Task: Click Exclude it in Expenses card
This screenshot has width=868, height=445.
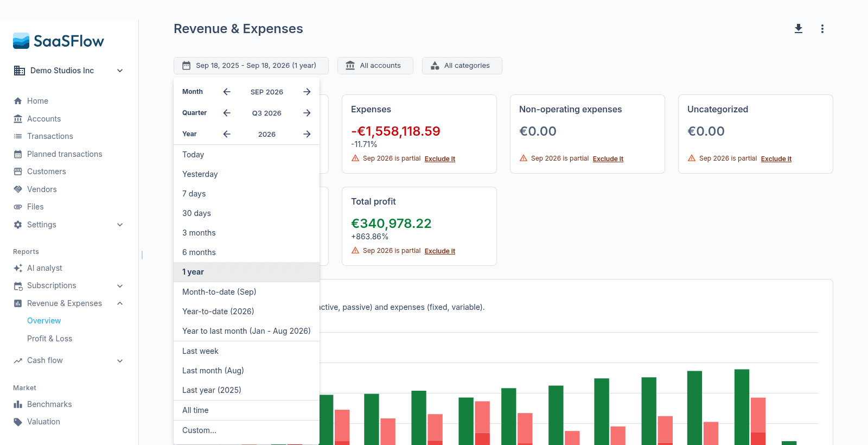Action: [440, 159]
